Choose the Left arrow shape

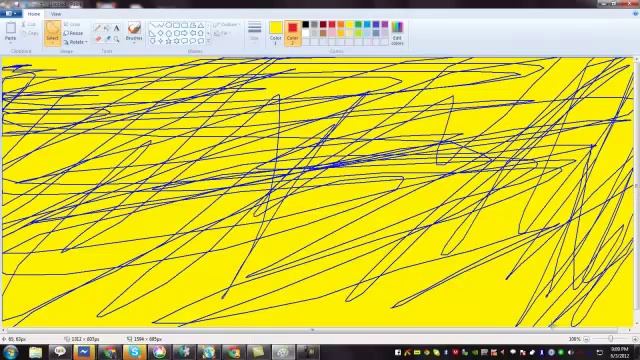(x=193, y=33)
